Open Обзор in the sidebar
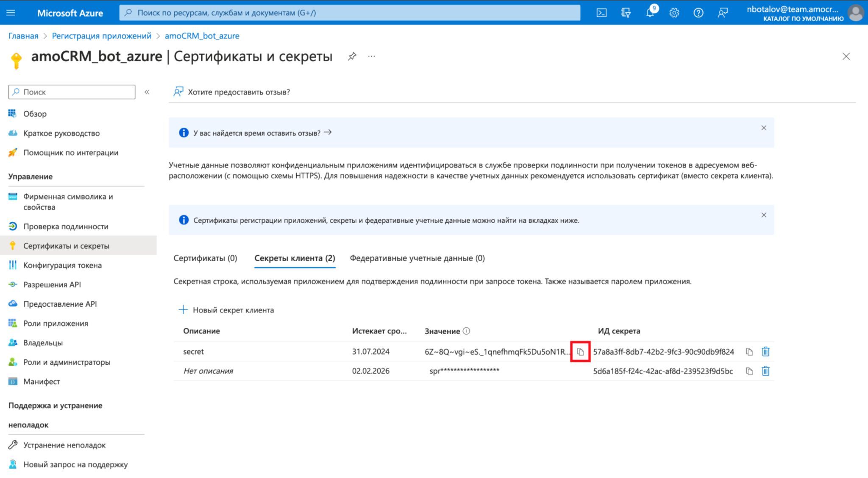The width and height of the screenshot is (868, 478). coord(35,114)
